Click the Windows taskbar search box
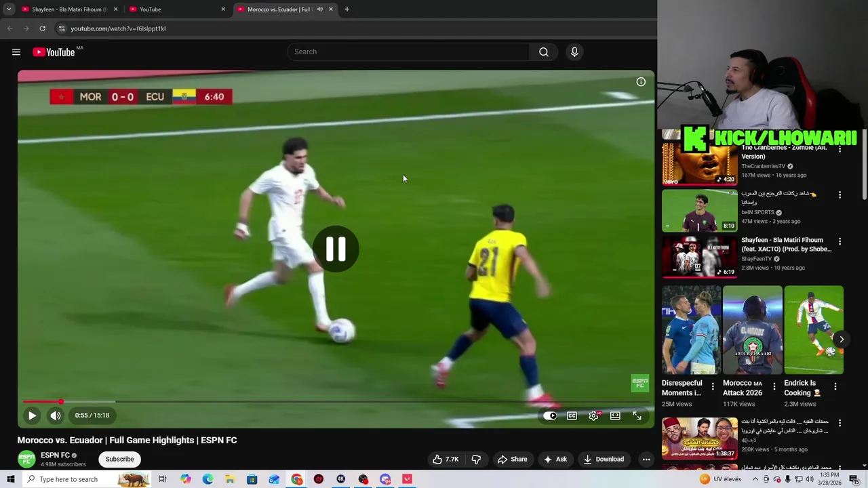Screen dimensions: 868x488 click(x=87, y=479)
